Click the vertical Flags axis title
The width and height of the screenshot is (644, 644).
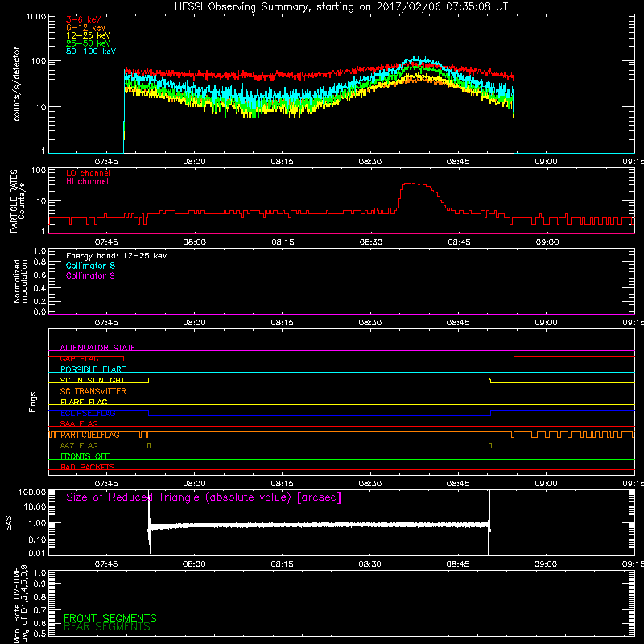pos(33,402)
